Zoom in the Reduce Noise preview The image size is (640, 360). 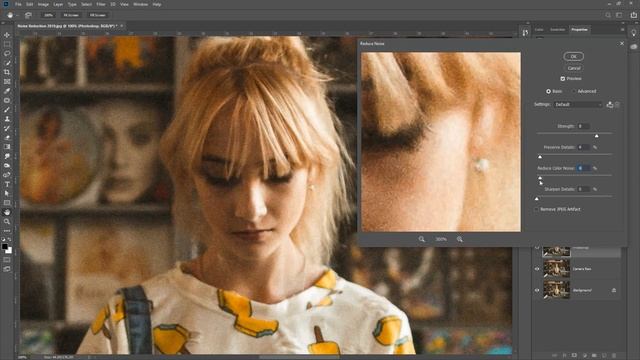(460, 239)
